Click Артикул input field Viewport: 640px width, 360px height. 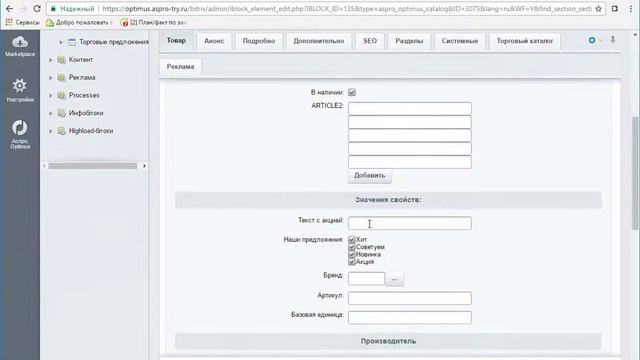coord(410,298)
